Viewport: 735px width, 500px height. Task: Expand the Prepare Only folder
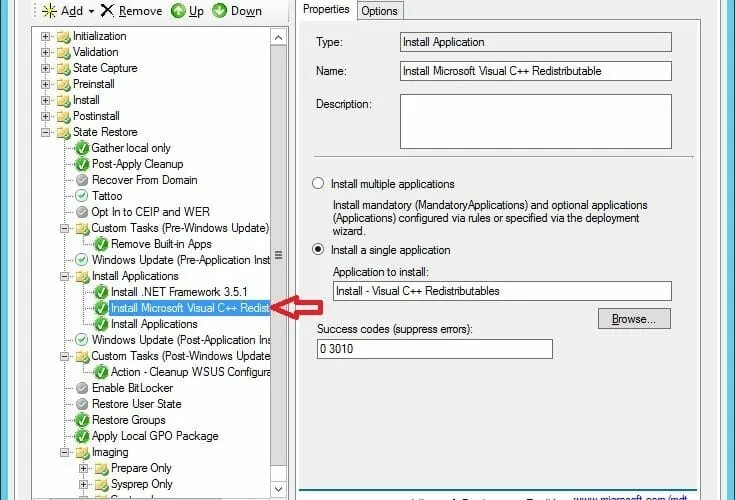[x=83, y=469]
